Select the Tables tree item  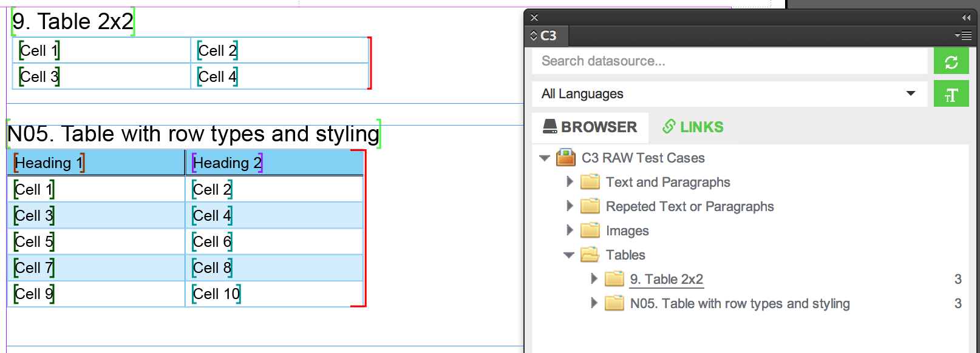[625, 255]
